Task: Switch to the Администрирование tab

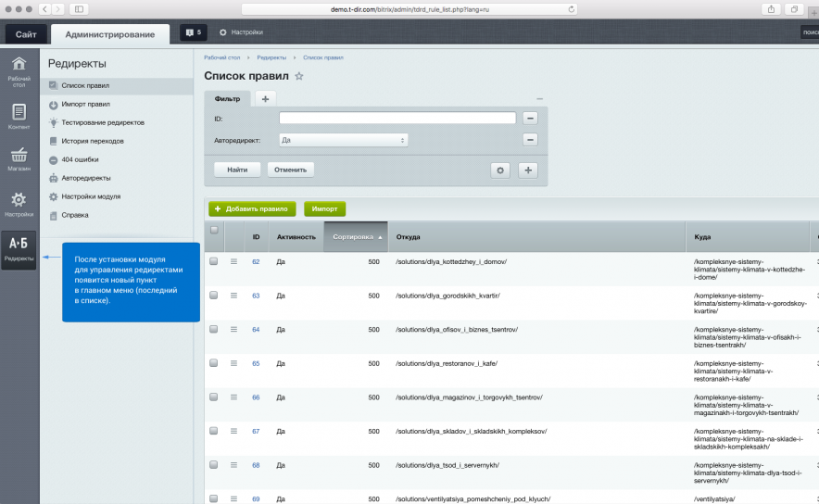Action: pos(110,34)
